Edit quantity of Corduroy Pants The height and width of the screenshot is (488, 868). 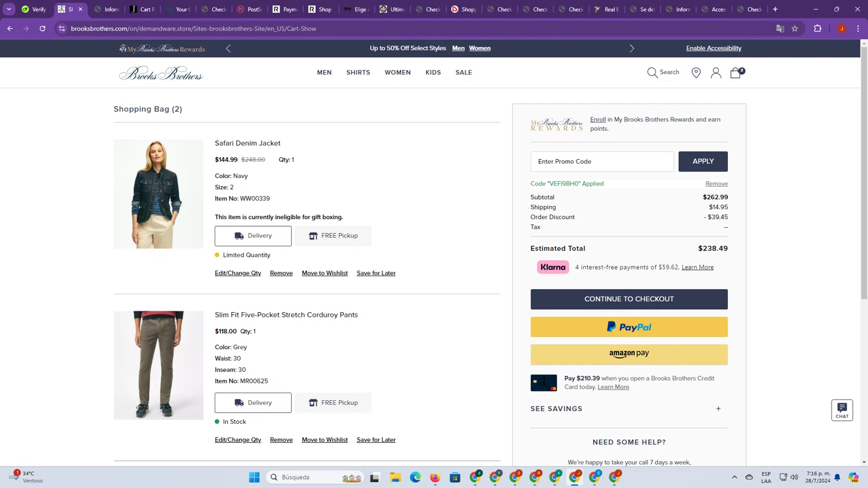(238, 440)
